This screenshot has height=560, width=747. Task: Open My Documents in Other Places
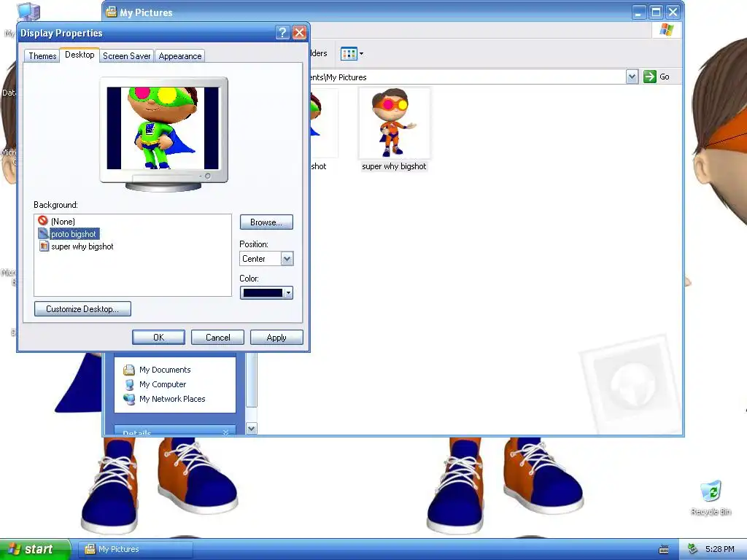165,370
